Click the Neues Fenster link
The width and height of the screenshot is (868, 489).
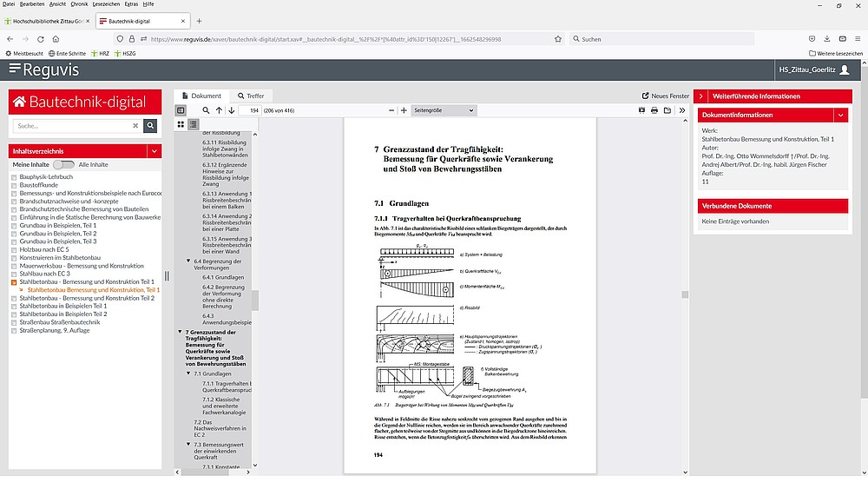coord(665,96)
